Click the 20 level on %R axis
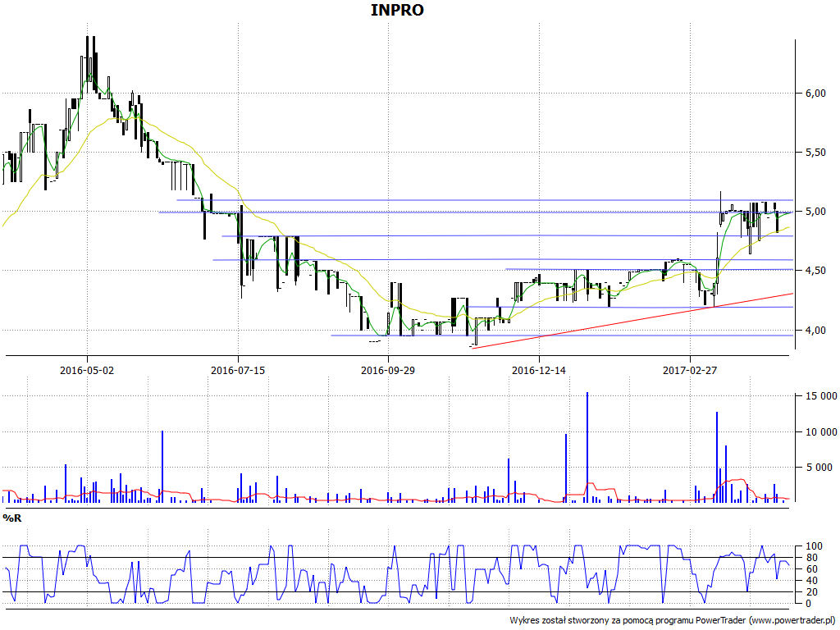840x630 pixels. [810, 592]
